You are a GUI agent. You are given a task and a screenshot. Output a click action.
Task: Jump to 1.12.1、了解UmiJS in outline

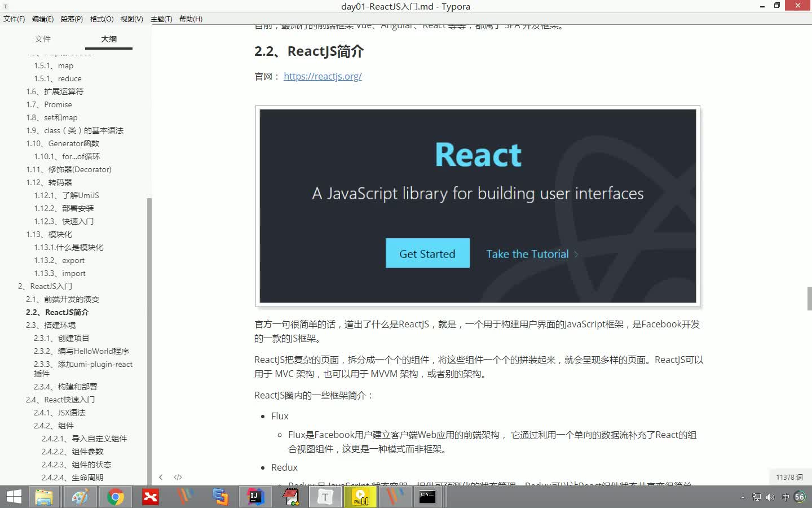pos(67,195)
